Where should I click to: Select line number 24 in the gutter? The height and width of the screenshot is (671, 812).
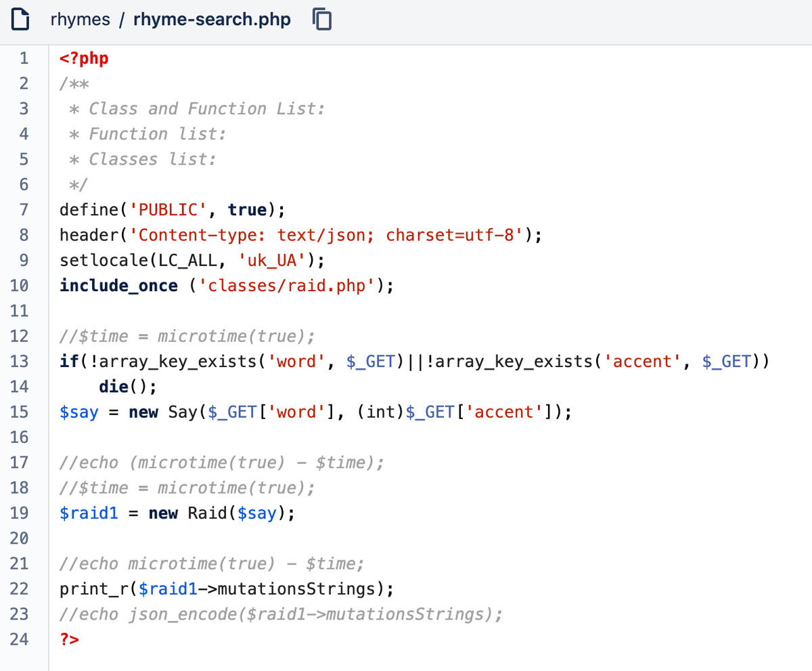20,639
